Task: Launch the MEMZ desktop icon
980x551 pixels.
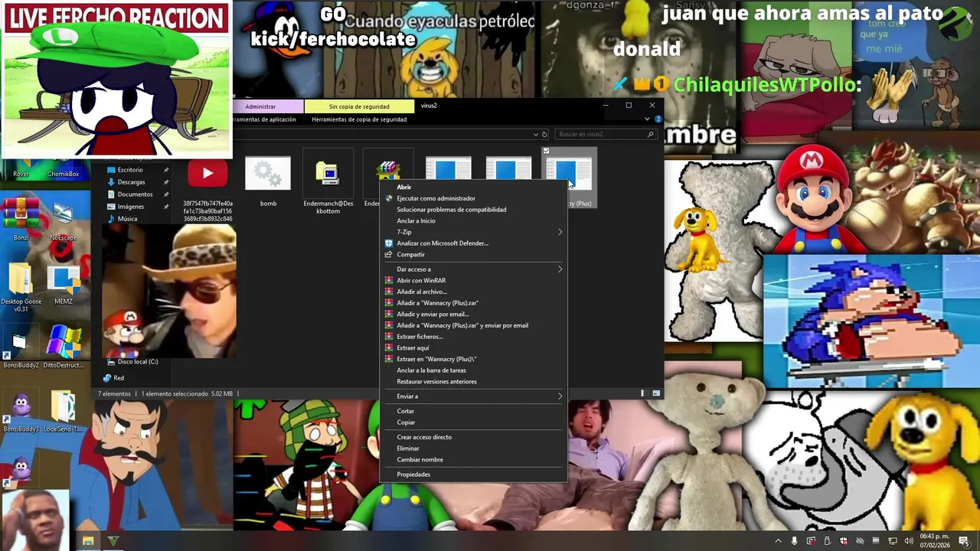Action: tap(64, 279)
